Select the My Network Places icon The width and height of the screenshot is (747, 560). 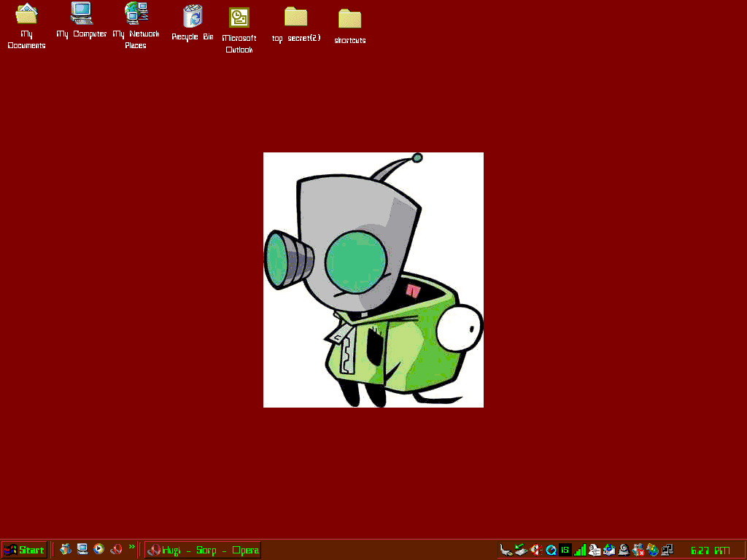coord(136,26)
